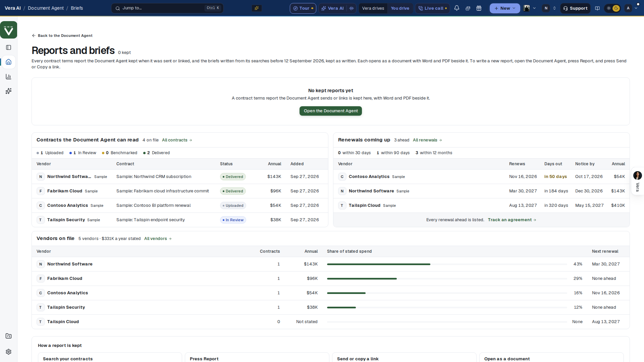This screenshot has height=362, width=644.
Task: Open the inbox mail icon
Action: [x=468, y=8]
